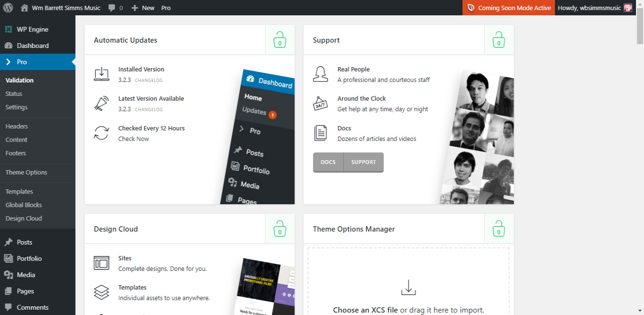Click the Posts menu label
Image resolution: width=644 pixels, height=315 pixels.
pos(24,242)
